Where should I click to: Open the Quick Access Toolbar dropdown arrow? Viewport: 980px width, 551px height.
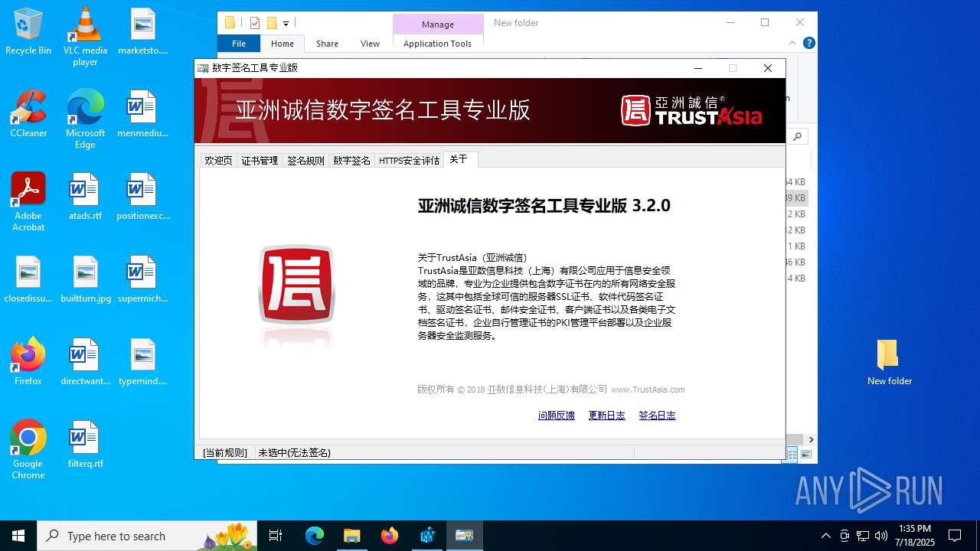pos(286,24)
